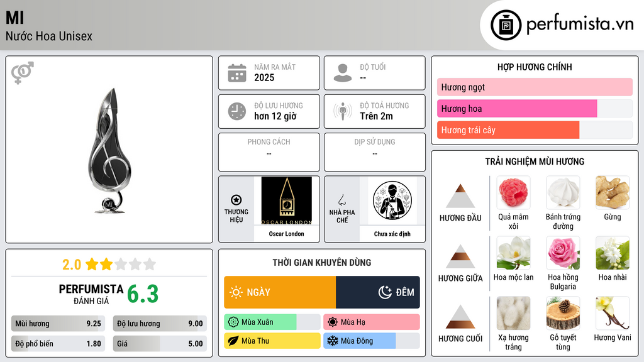Click the sillage value Trên 2m
This screenshot has height=362, width=644.
[376, 116]
